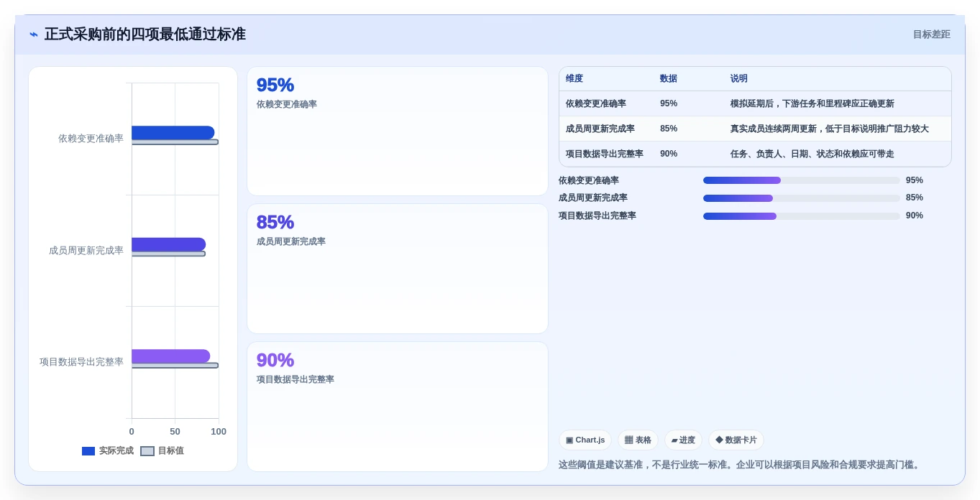Click the 85% value in the table
Screen dimensions: 980x500
[x=669, y=129]
